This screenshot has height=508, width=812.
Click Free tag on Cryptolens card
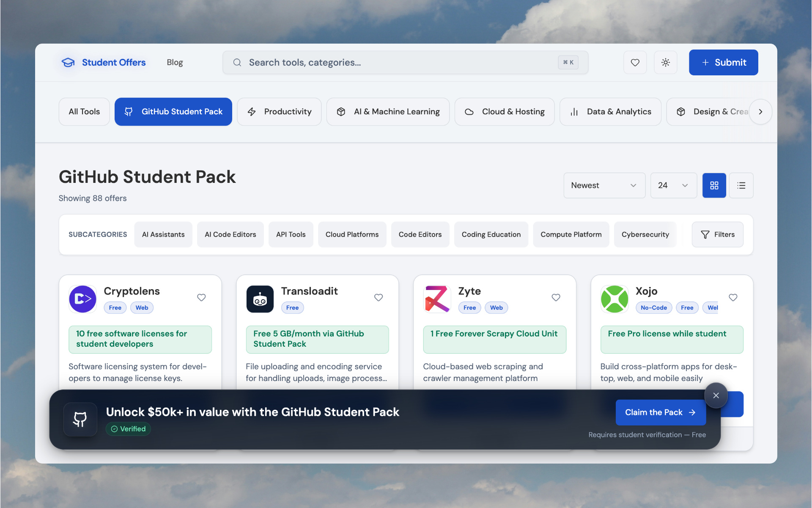tap(115, 308)
